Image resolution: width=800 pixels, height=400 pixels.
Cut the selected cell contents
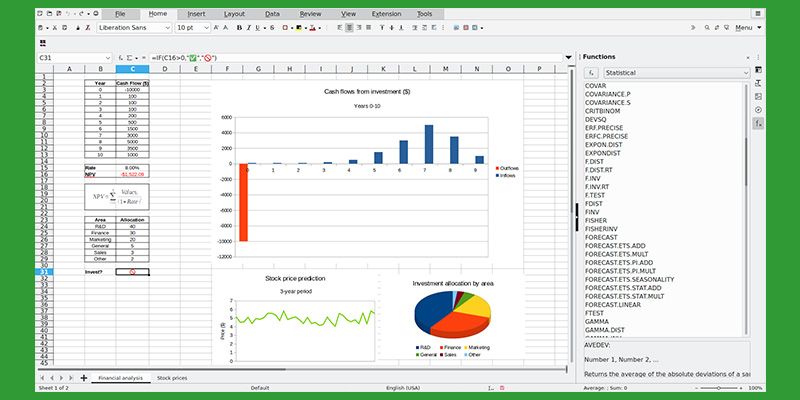pos(55,28)
